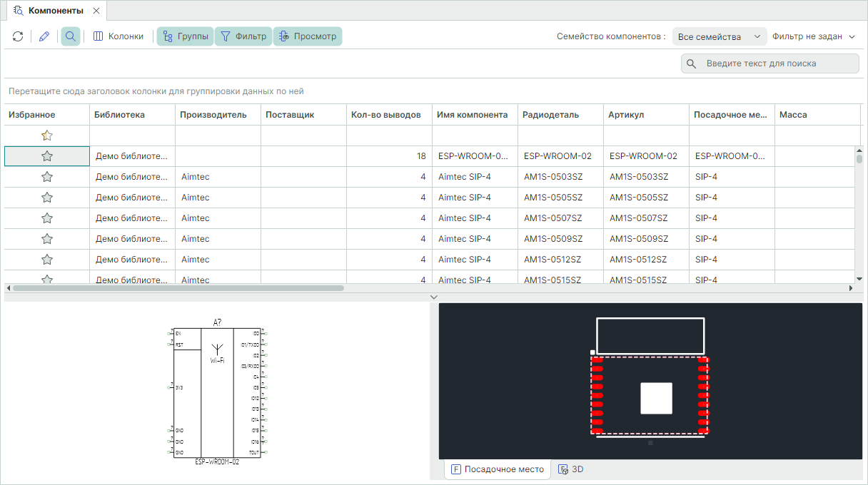Click the star in the filter row
Viewport: 868px width, 485px height.
pos(47,136)
